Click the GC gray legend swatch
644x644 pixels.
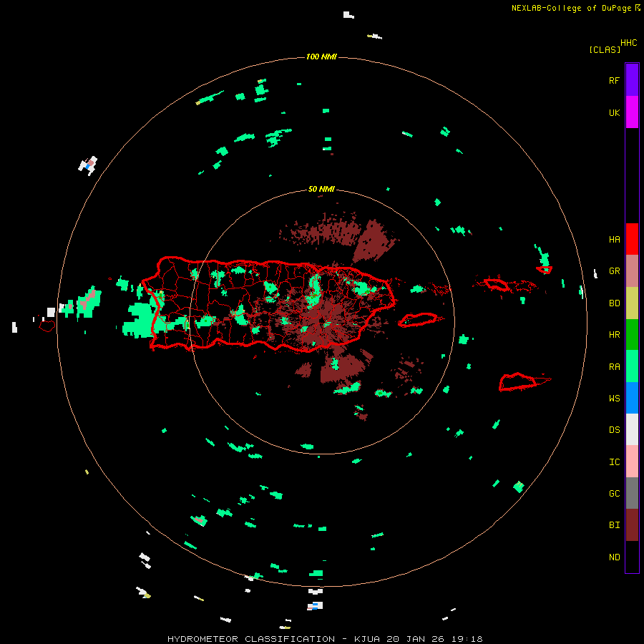click(632, 493)
